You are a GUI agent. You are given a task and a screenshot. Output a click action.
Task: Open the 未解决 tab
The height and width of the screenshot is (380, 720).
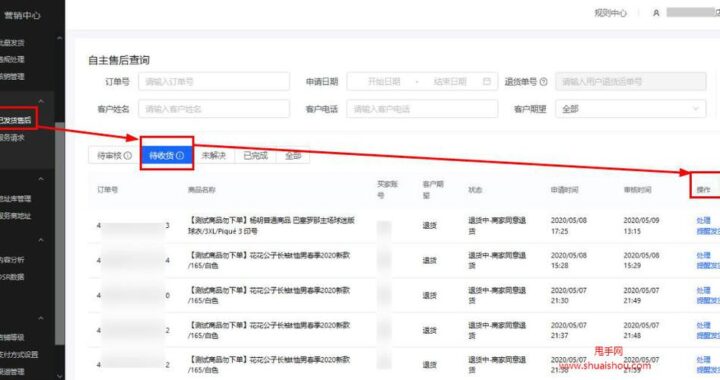(214, 156)
